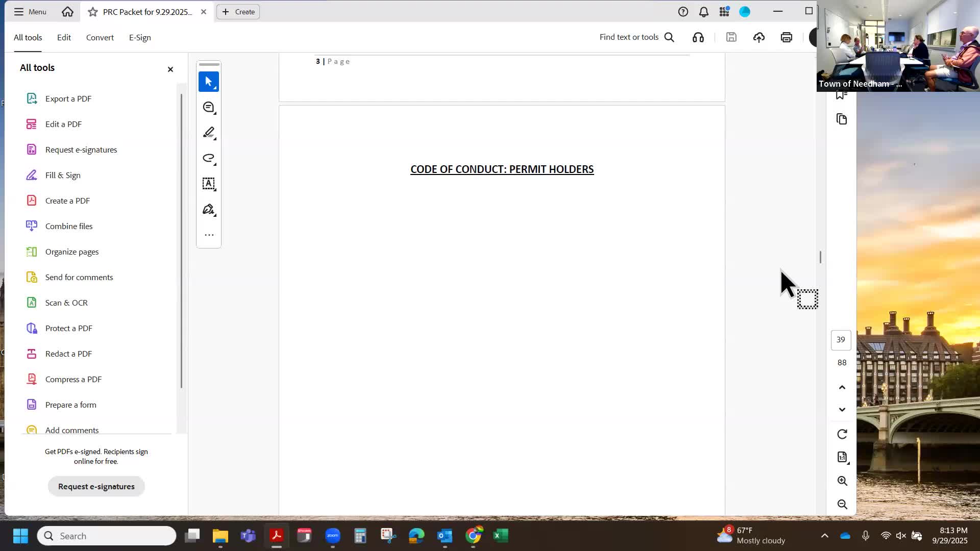Viewport: 980px width, 551px height.
Task: Click the Request e-signatures button
Action: pos(96,487)
